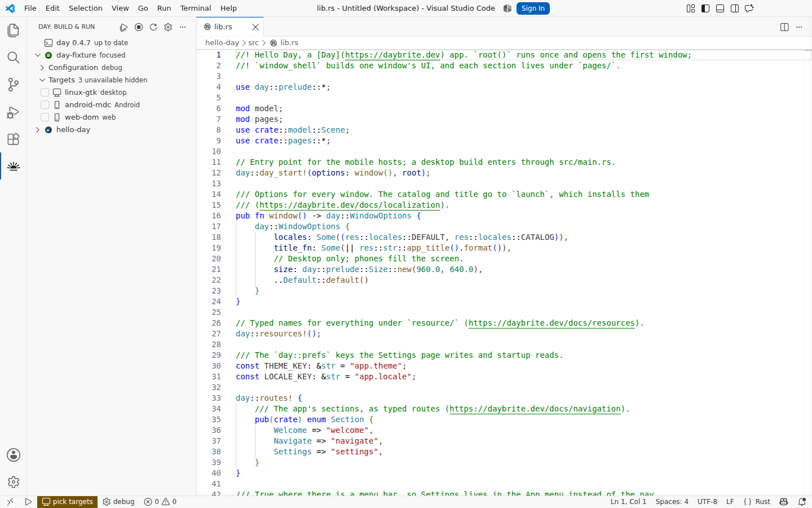Click the Customize Layout icon
Image resolution: width=812 pixels, height=508 pixels.
tap(691, 8)
